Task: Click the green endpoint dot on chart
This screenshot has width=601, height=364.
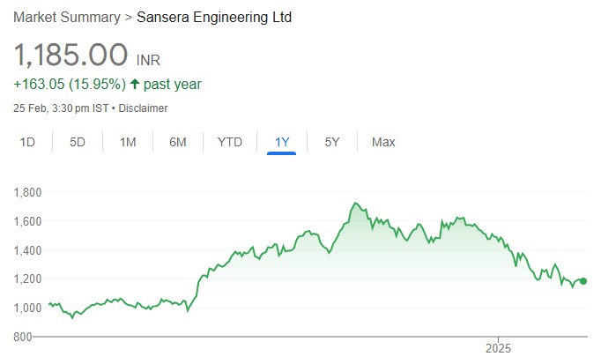Action: pos(583,281)
